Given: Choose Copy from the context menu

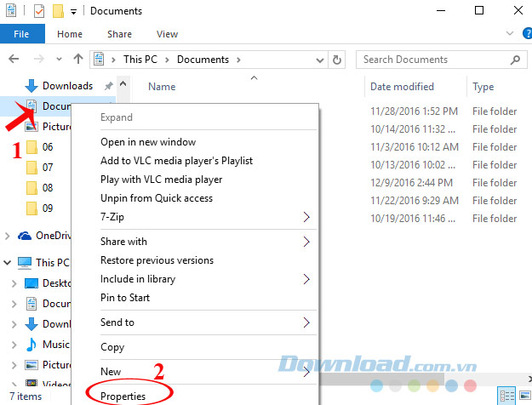Looking at the screenshot, I should pyautogui.click(x=112, y=347).
